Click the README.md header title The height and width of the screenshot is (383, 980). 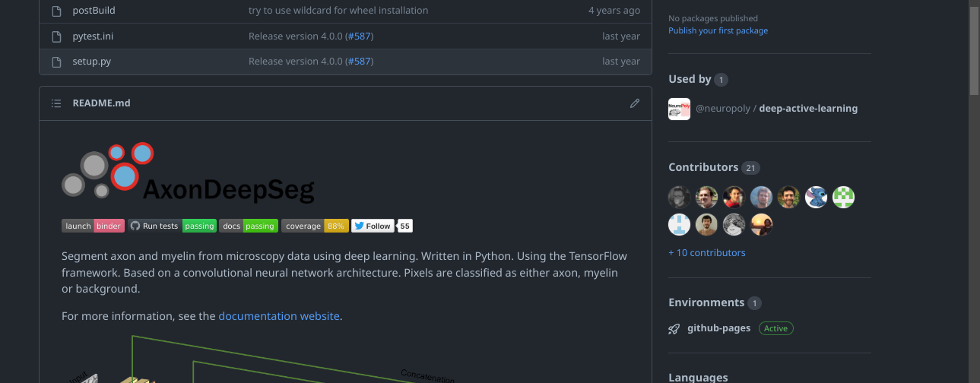tap(101, 103)
